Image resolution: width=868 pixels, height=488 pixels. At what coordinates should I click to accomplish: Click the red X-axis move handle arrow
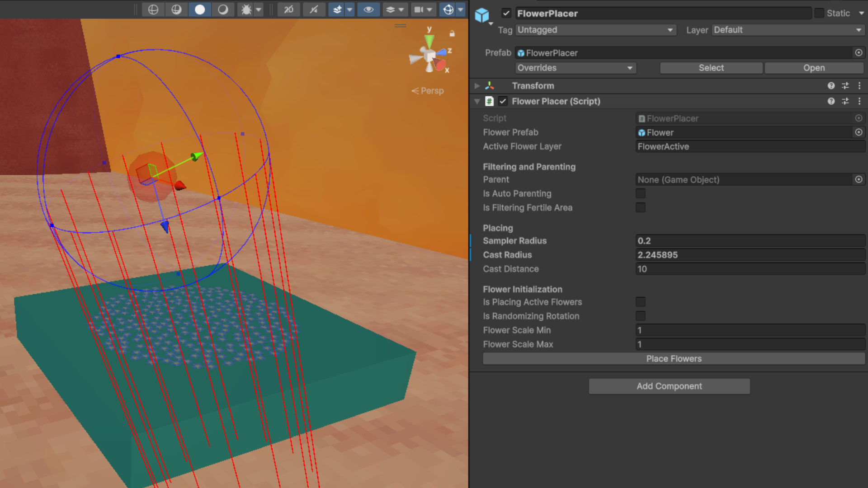(x=180, y=185)
